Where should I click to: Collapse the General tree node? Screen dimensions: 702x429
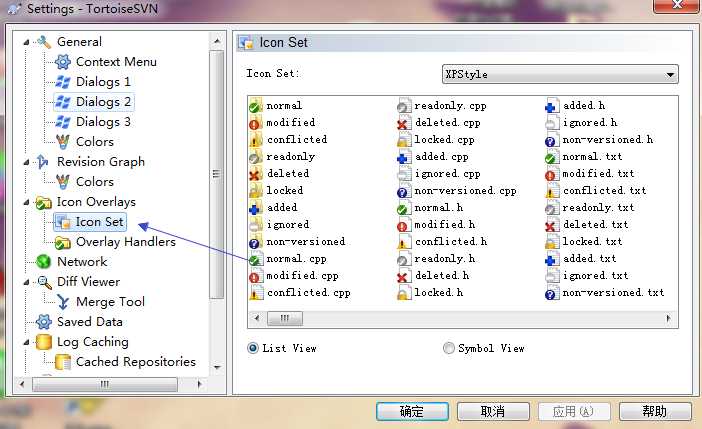26,42
